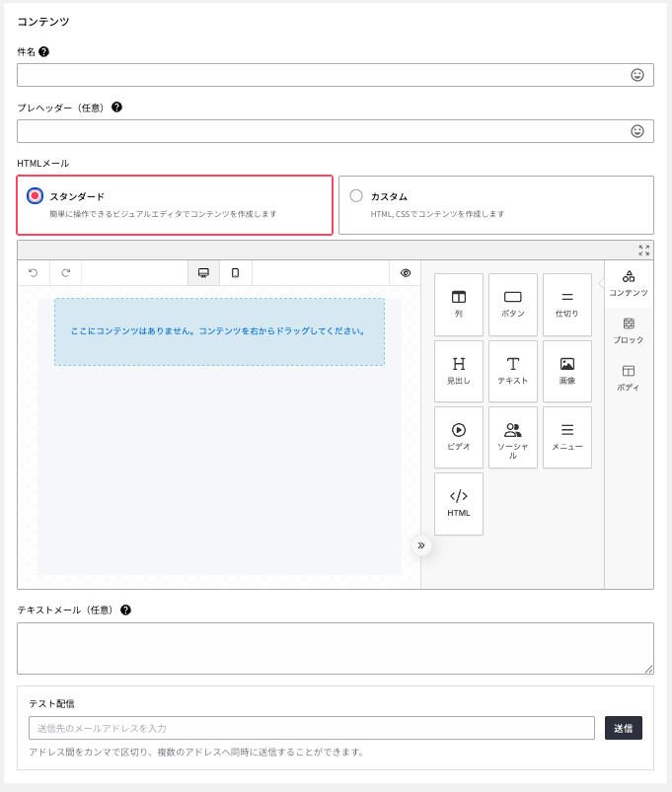
Task: Switch to the ボディ tab
Action: (x=629, y=378)
